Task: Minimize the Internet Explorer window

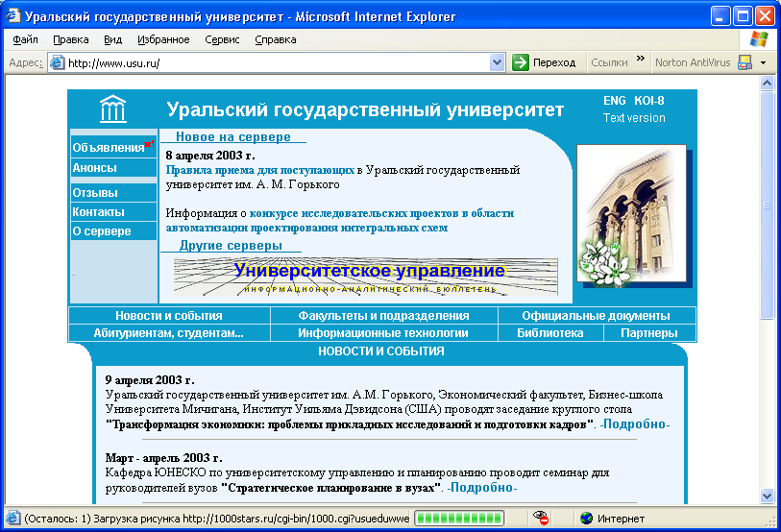Action: click(720, 16)
